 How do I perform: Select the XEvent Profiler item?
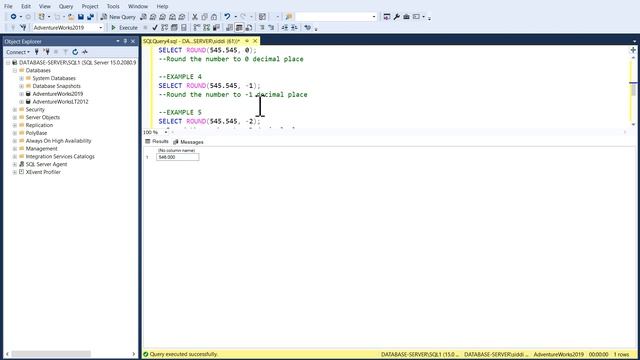click(43, 172)
